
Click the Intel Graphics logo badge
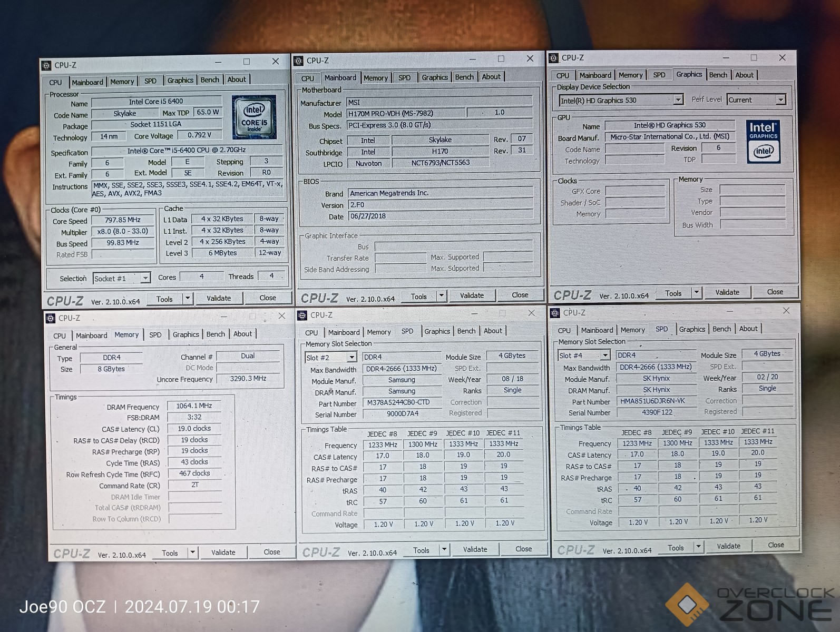pos(763,142)
